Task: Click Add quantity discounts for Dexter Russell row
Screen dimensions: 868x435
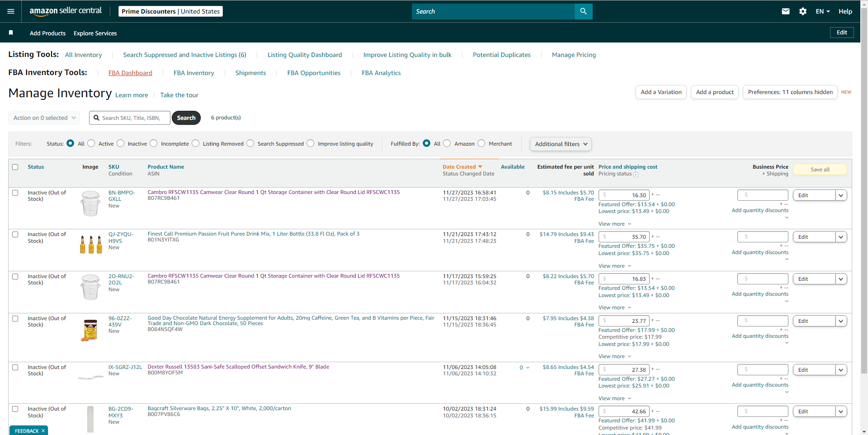Action: coord(760,385)
